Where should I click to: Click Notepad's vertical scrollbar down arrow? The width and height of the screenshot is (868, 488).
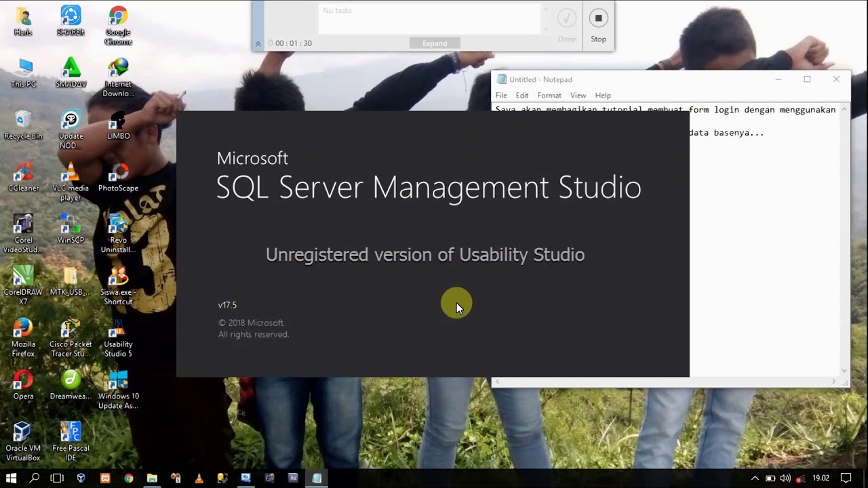pyautogui.click(x=844, y=370)
